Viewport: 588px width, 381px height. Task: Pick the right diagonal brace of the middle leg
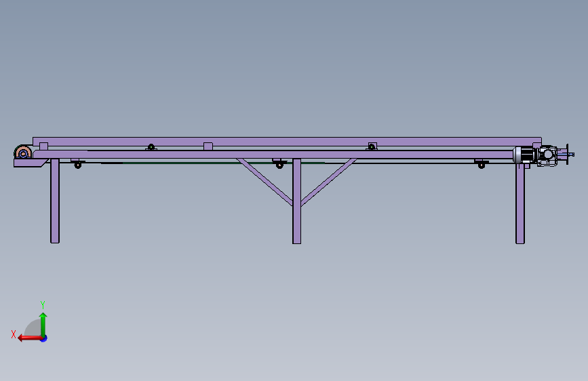[328, 182]
